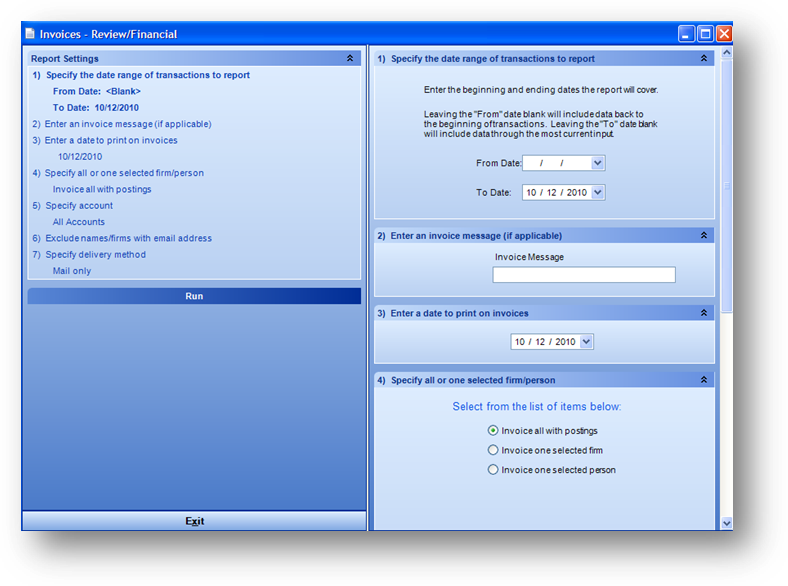Collapse the Report Settings panel chevron
The width and height of the screenshot is (788, 586).
tap(350, 58)
